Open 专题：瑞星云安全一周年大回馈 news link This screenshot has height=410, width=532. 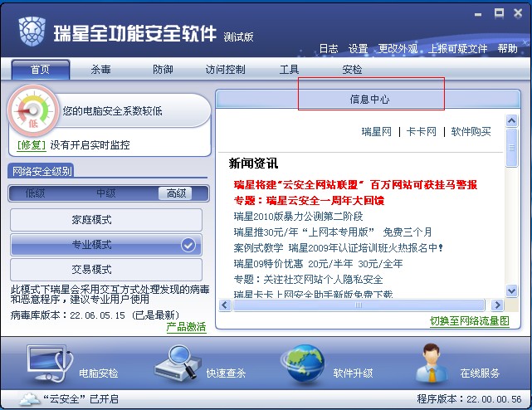(x=309, y=201)
